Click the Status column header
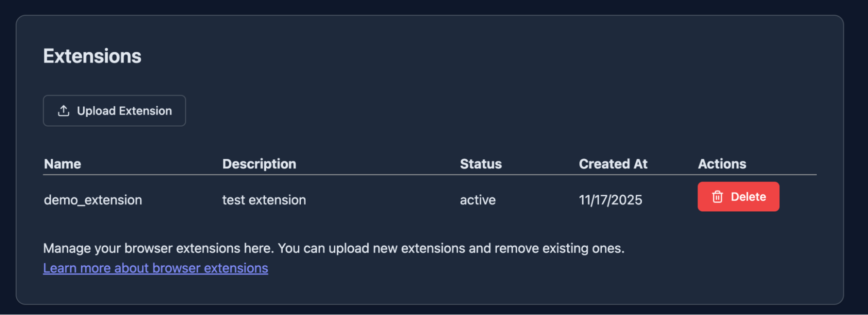 (x=481, y=164)
